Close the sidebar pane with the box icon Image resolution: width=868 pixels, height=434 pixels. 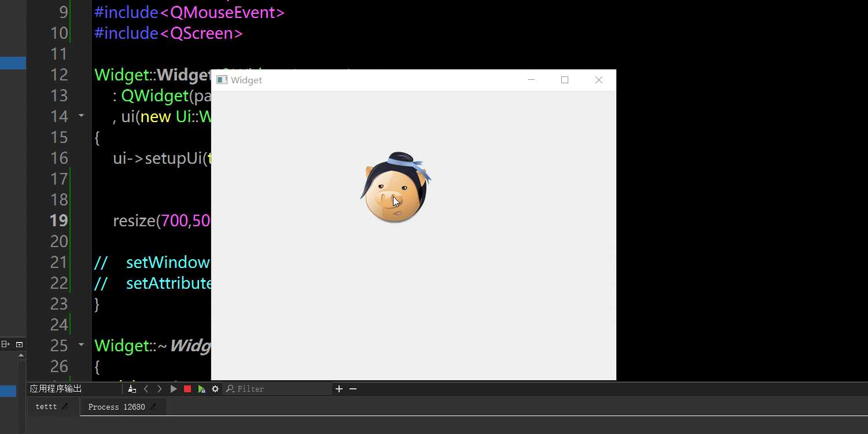point(19,344)
